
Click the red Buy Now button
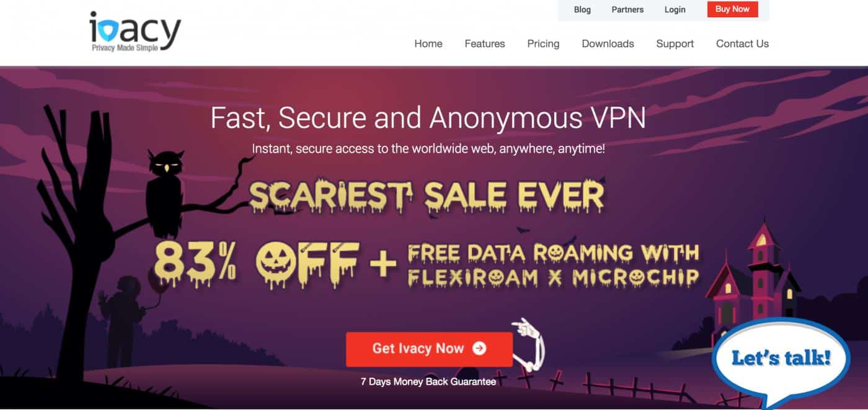click(x=732, y=9)
